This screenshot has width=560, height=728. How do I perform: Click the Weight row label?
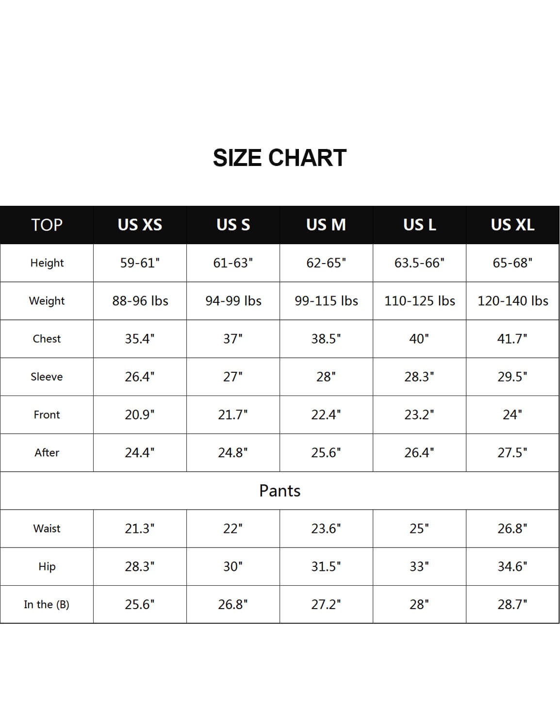[x=47, y=300]
